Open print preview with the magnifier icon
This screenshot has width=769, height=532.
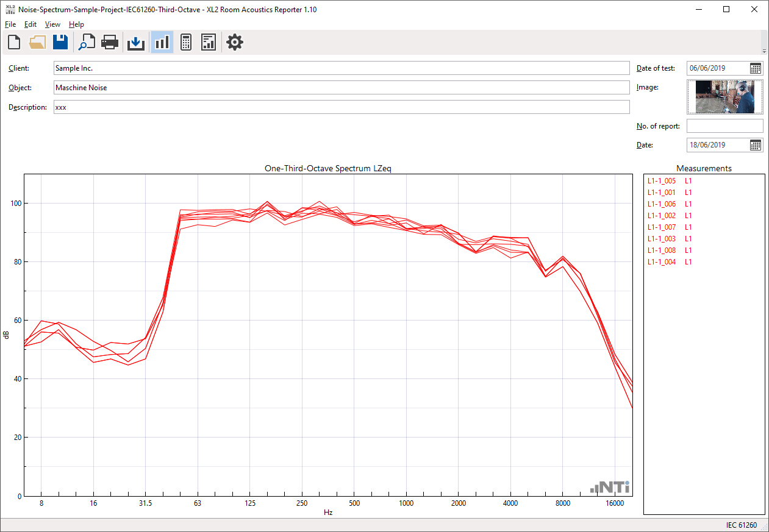click(87, 42)
